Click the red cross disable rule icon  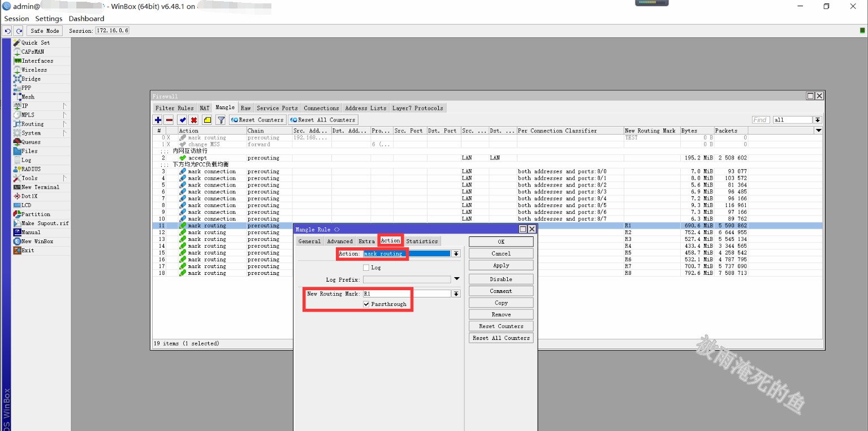(x=194, y=120)
